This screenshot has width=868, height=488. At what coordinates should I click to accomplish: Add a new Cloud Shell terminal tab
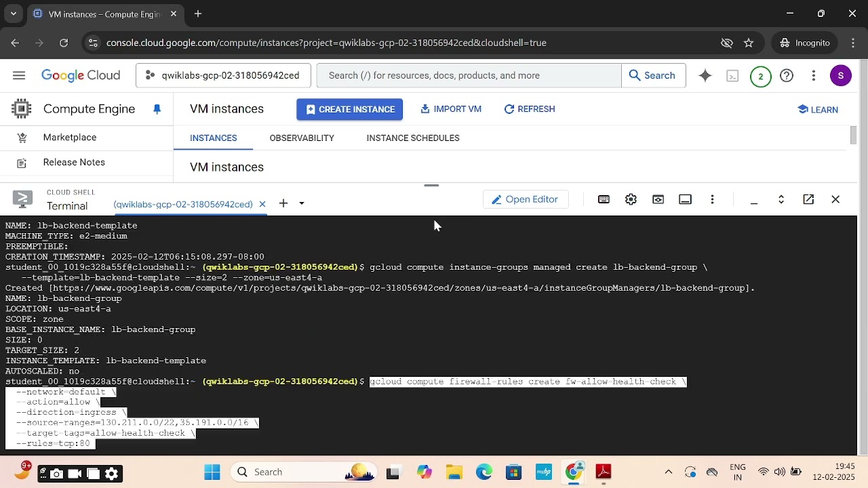[283, 203]
